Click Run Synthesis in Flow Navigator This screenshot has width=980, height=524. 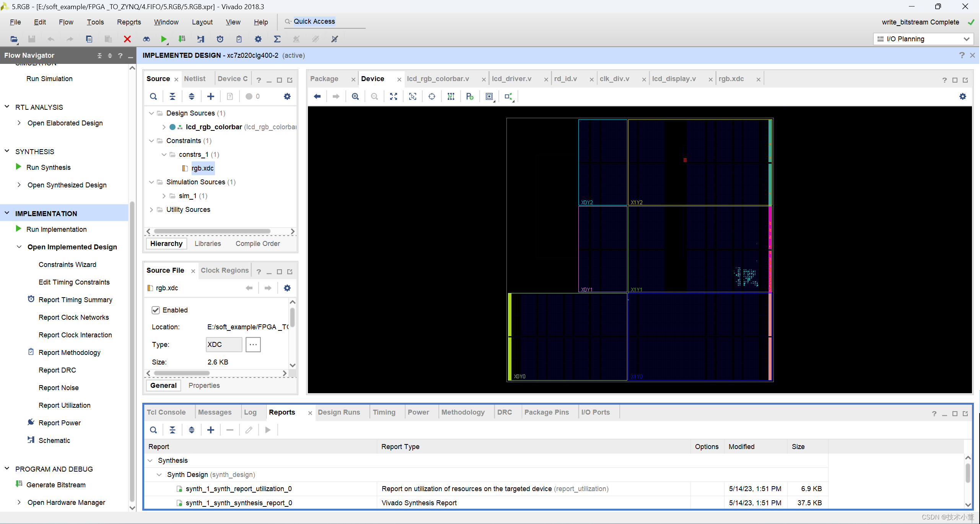pyautogui.click(x=49, y=168)
